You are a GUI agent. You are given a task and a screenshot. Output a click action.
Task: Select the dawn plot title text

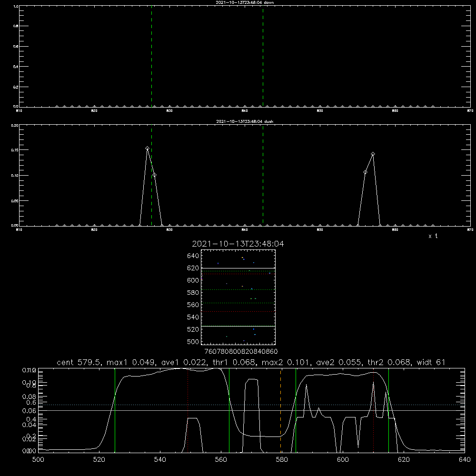coord(245,2)
